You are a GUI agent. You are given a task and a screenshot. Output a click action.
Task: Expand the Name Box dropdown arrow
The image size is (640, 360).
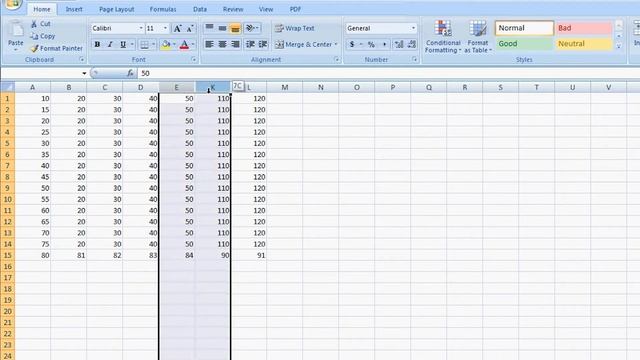click(x=84, y=73)
